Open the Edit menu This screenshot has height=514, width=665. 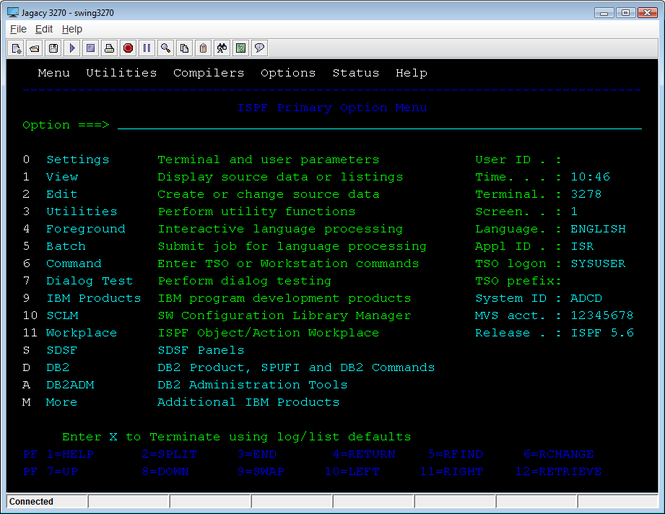click(44, 29)
